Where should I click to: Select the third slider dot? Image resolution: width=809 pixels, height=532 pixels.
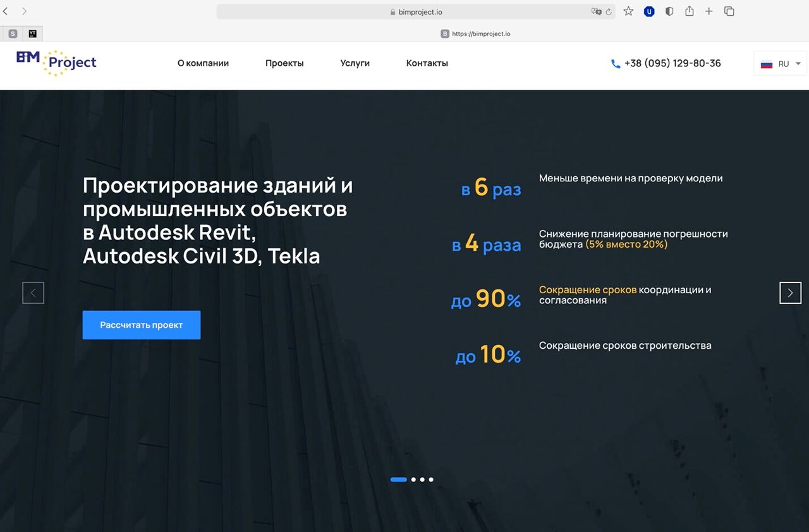coord(422,480)
